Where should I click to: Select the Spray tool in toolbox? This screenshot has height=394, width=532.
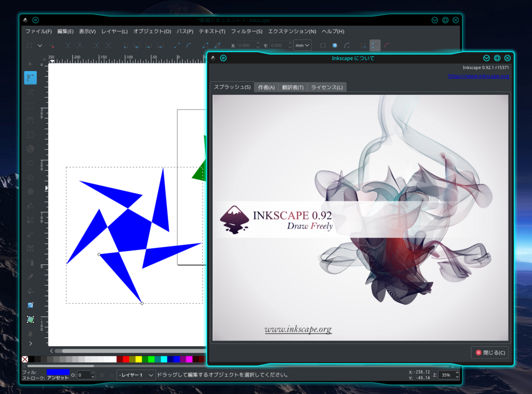coord(30,263)
